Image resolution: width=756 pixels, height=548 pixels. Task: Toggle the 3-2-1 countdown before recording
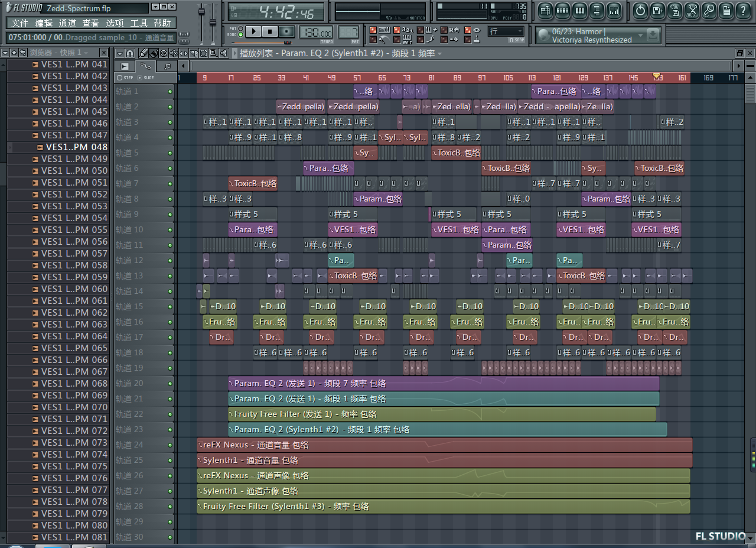(x=397, y=30)
